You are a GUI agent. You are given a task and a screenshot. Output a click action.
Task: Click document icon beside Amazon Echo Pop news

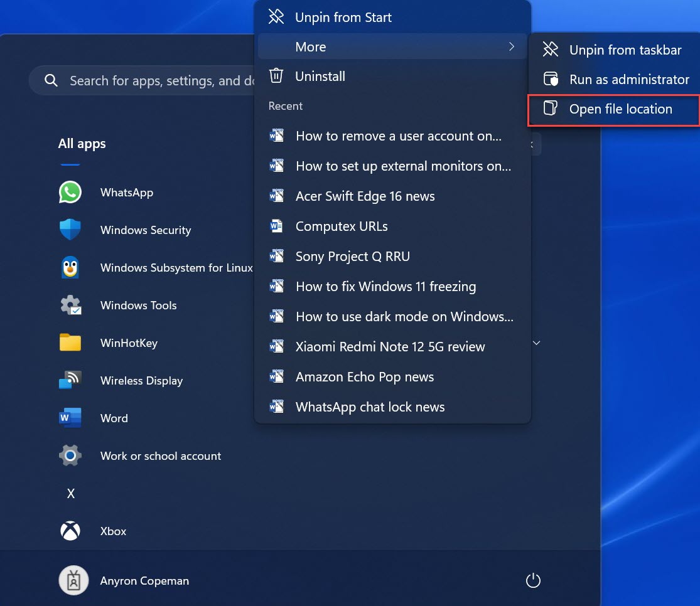276,376
